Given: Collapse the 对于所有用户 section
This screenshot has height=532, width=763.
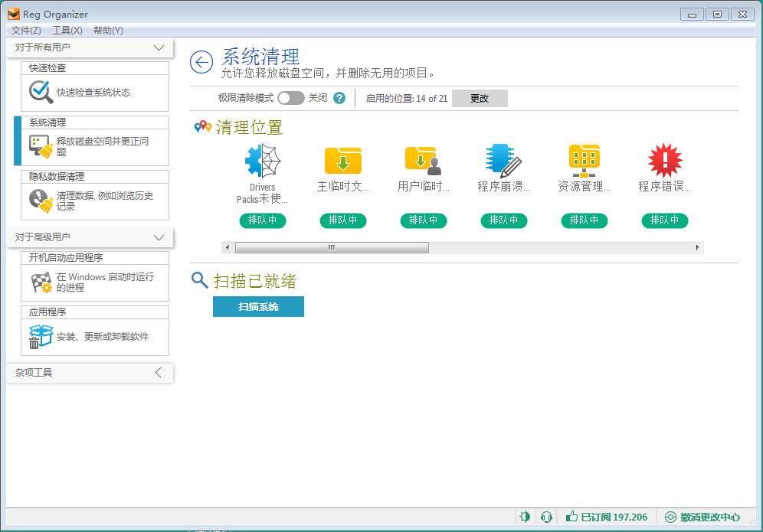Looking at the screenshot, I should 159,47.
